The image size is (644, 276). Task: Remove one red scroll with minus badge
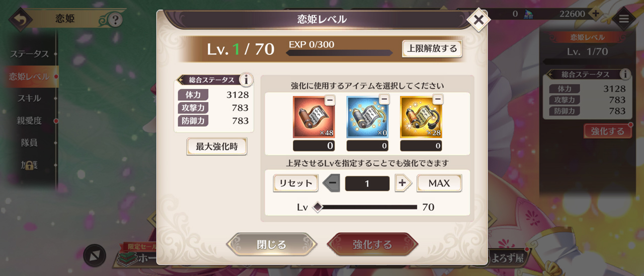tap(330, 100)
